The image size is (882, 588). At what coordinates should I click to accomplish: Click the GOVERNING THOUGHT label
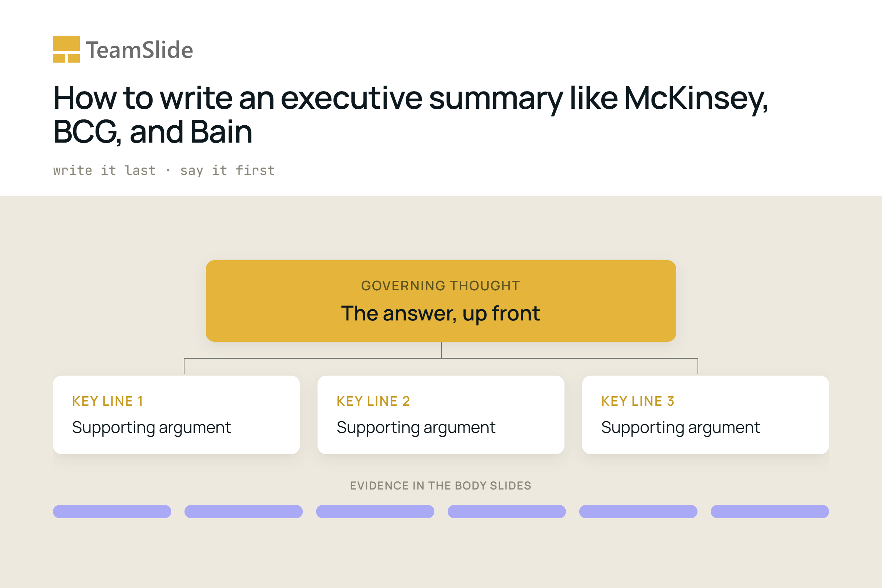[x=441, y=286]
